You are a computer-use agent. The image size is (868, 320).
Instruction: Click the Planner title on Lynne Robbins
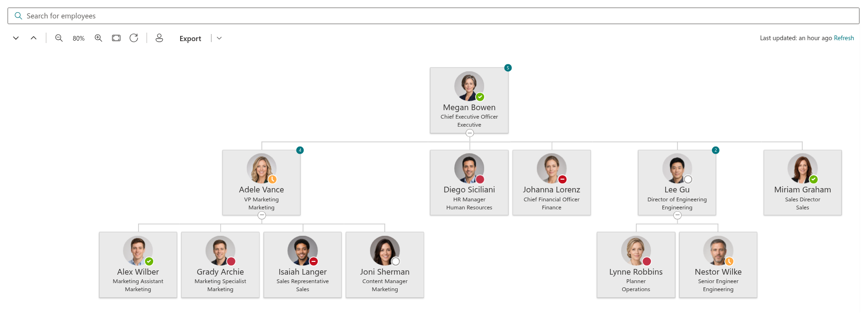636,281
